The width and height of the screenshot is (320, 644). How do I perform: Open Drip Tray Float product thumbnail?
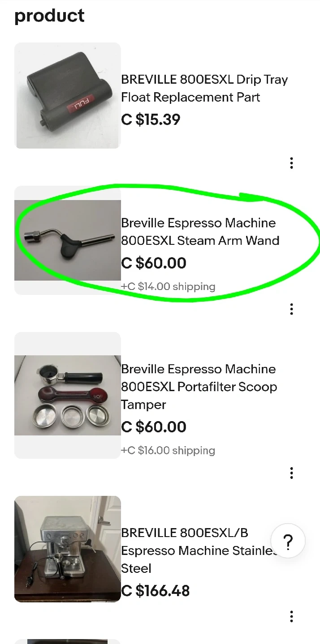(x=68, y=96)
